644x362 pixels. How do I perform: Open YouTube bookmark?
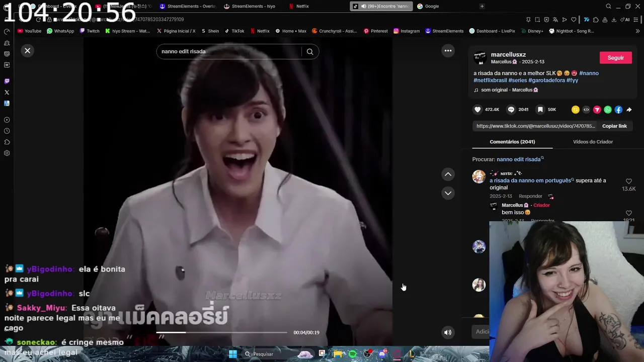click(29, 31)
